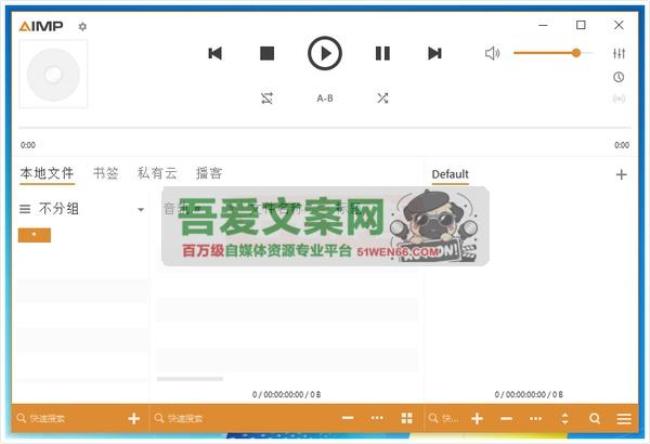The height and width of the screenshot is (444, 650).
Task: Switch to the 播客 tab
Action: pos(209,173)
